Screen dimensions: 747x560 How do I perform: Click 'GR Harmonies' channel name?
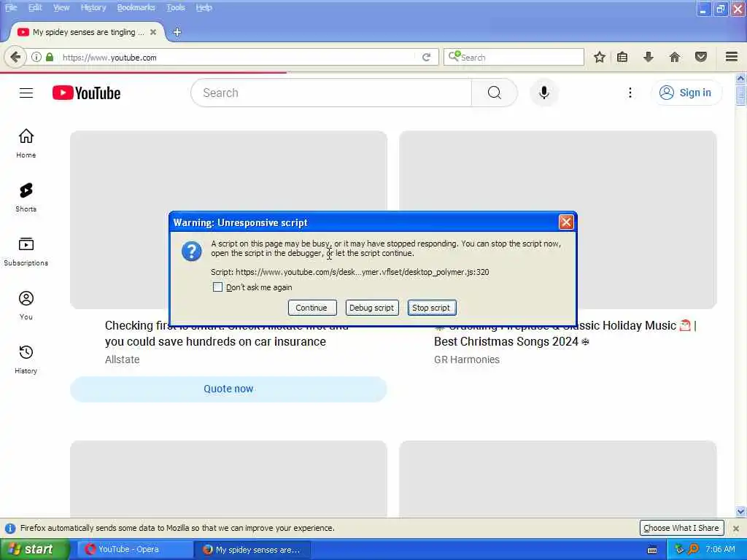tap(467, 359)
